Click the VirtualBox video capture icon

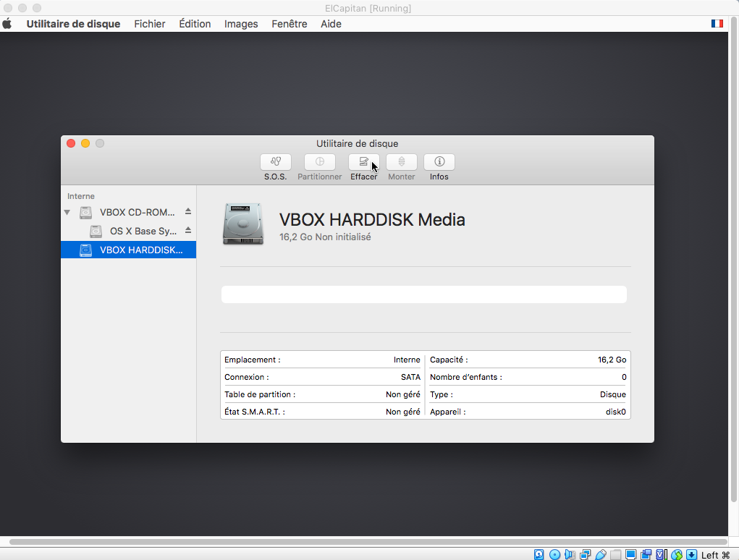646,555
